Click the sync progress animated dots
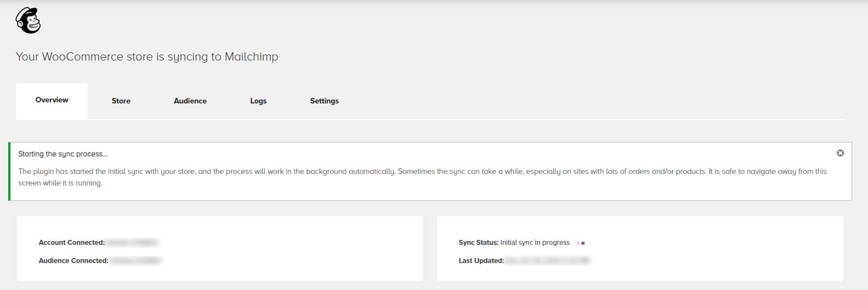Image resolution: width=868 pixels, height=290 pixels. 580,243
